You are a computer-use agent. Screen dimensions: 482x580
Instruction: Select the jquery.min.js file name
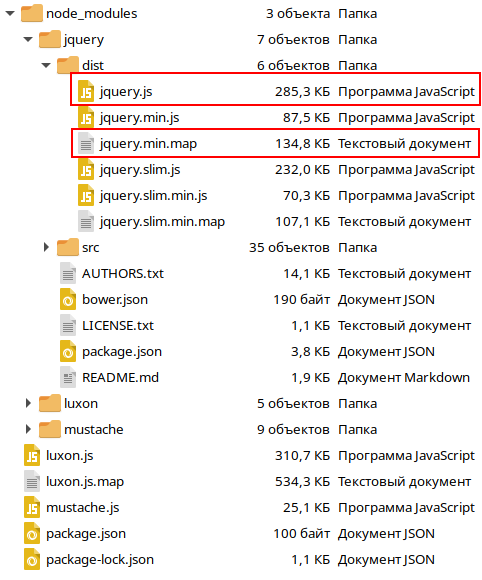(139, 118)
